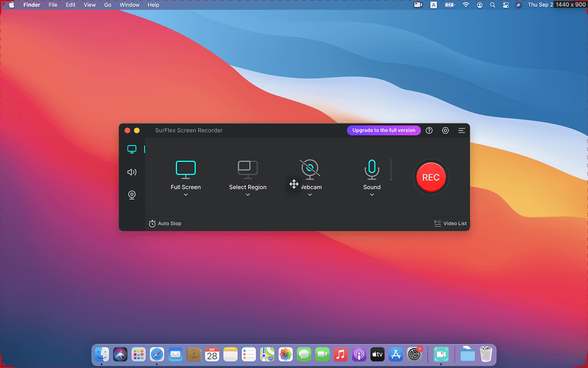The width and height of the screenshot is (588, 368).
Task: Start recording with the REC button
Action: coord(431,177)
